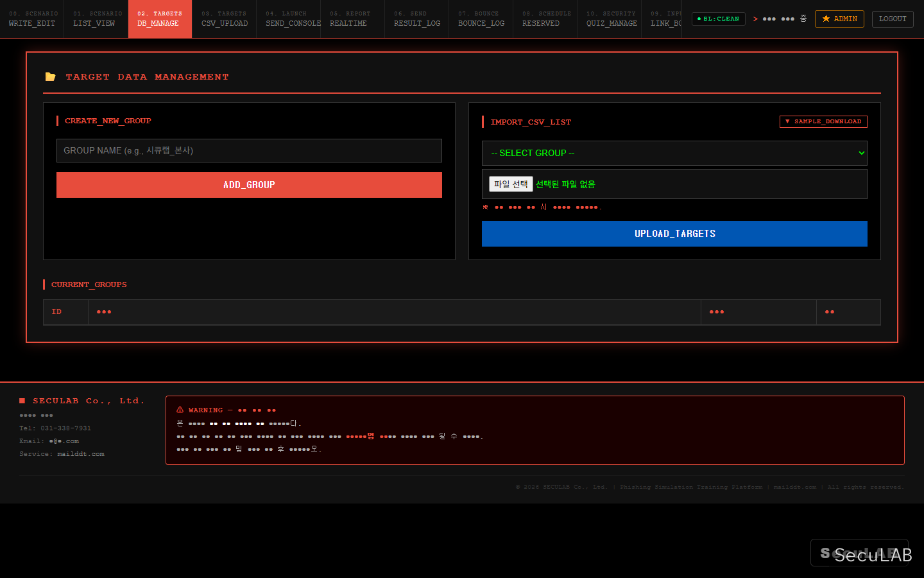Open the 08 Schedule RESERVED tab
924x578 pixels.
pyautogui.click(x=545, y=19)
